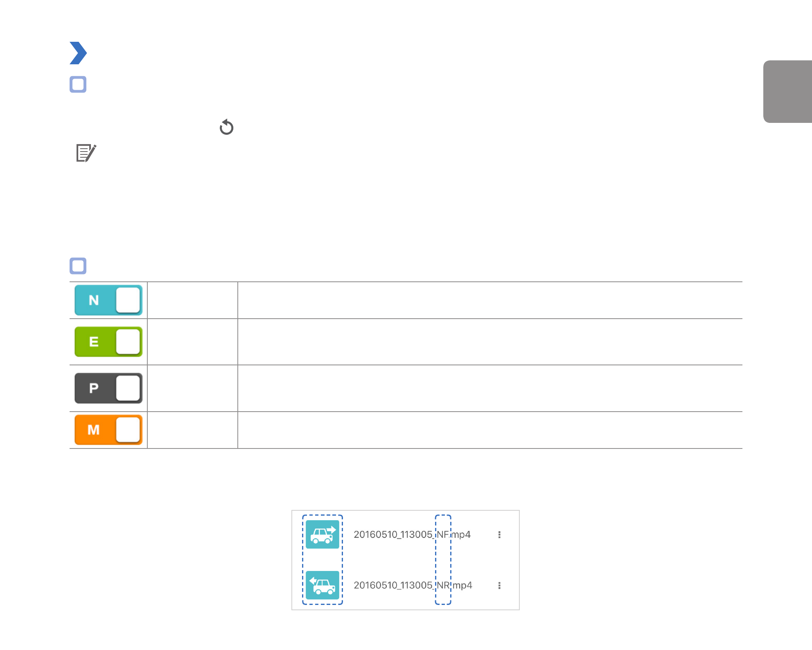Viewport: 812px width, 650px height.
Task: Click the counterclockwise refresh arrow icon
Action: 226,127
